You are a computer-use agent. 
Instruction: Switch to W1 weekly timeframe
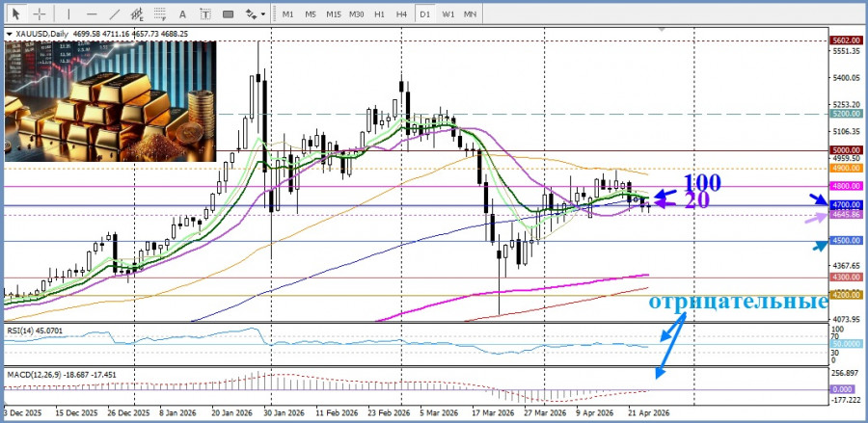click(448, 14)
